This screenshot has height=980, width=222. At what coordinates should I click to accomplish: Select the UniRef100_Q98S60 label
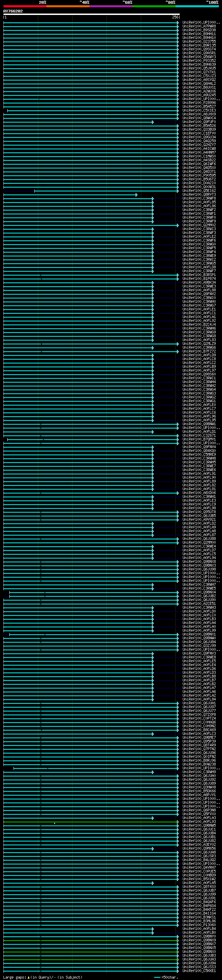(199, 374)
